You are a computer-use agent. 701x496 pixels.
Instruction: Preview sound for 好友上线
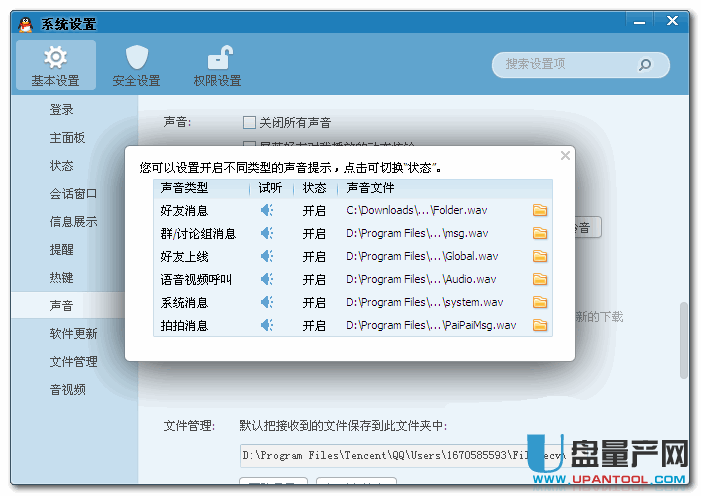(x=267, y=256)
